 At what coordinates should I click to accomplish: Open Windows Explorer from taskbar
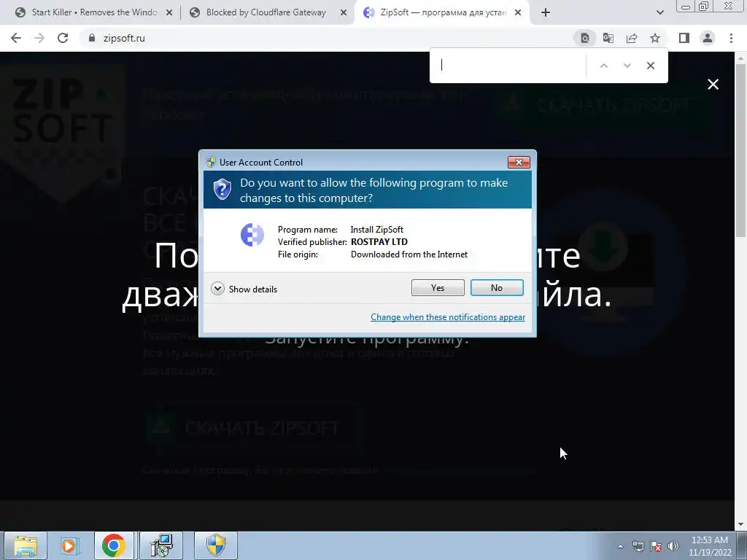point(26,545)
